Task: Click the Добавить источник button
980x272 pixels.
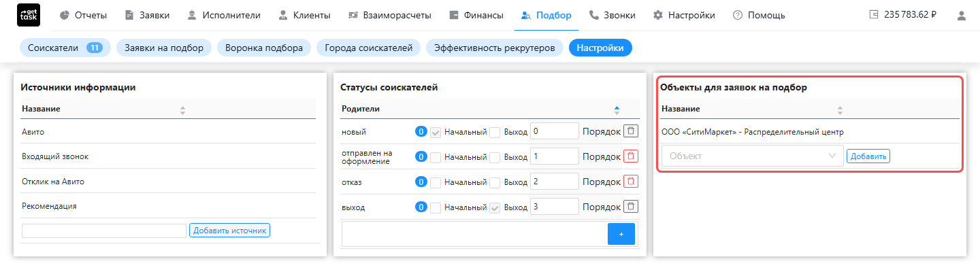Action: point(229,231)
